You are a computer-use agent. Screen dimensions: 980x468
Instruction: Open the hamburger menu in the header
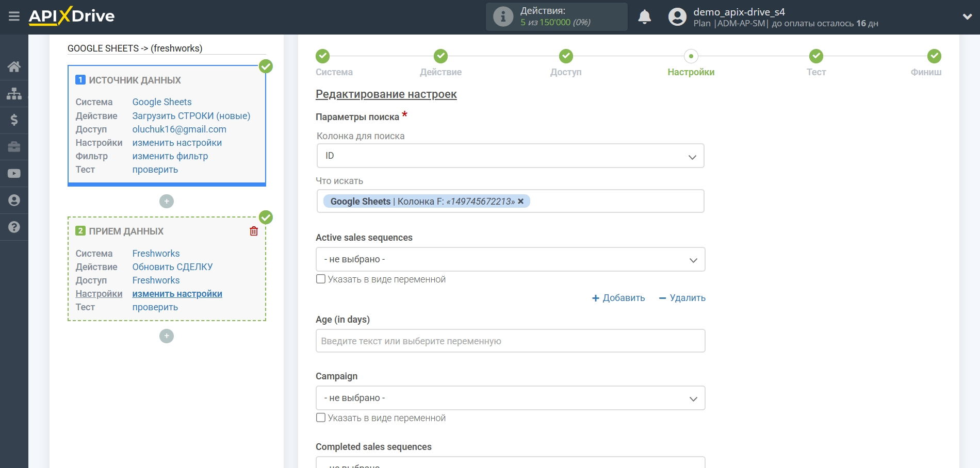click(14, 16)
